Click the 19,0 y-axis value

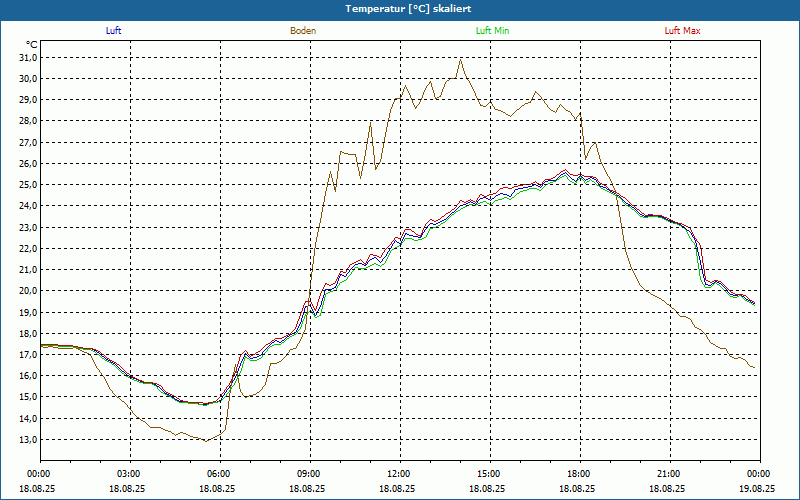[x=28, y=312]
